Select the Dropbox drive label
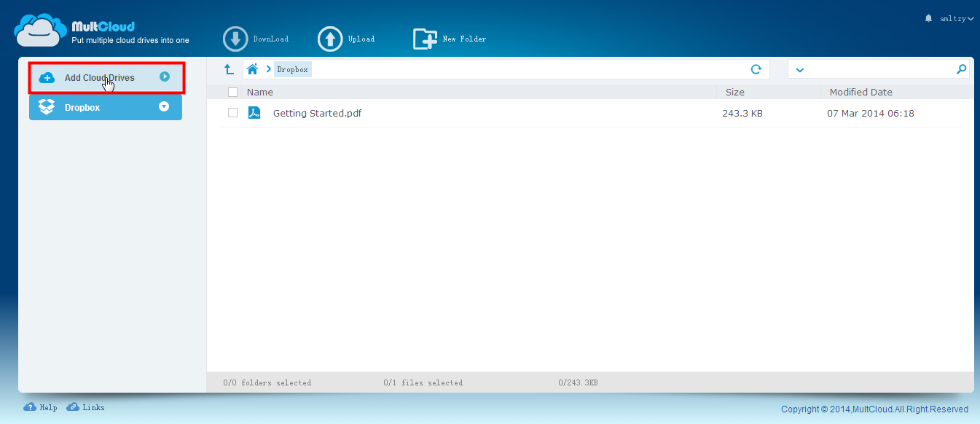 (x=82, y=107)
